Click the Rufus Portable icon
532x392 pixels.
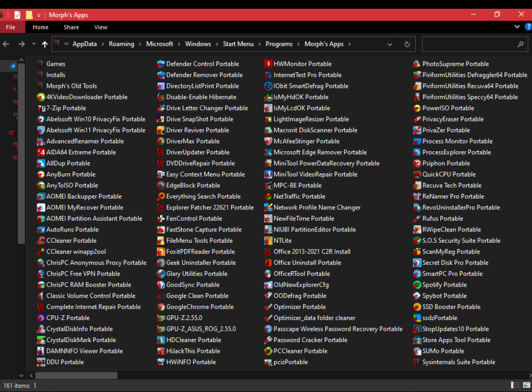[417, 219]
